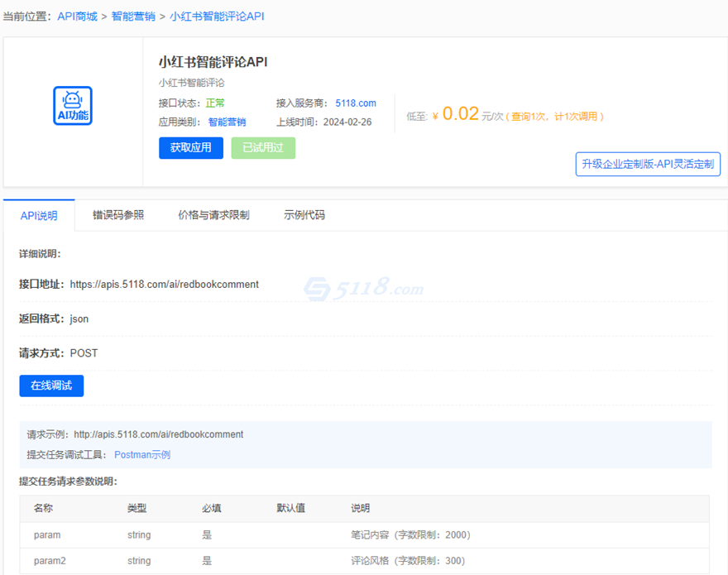Go to 智能营销 in breadcrumb
The image size is (728, 575).
[x=133, y=17]
